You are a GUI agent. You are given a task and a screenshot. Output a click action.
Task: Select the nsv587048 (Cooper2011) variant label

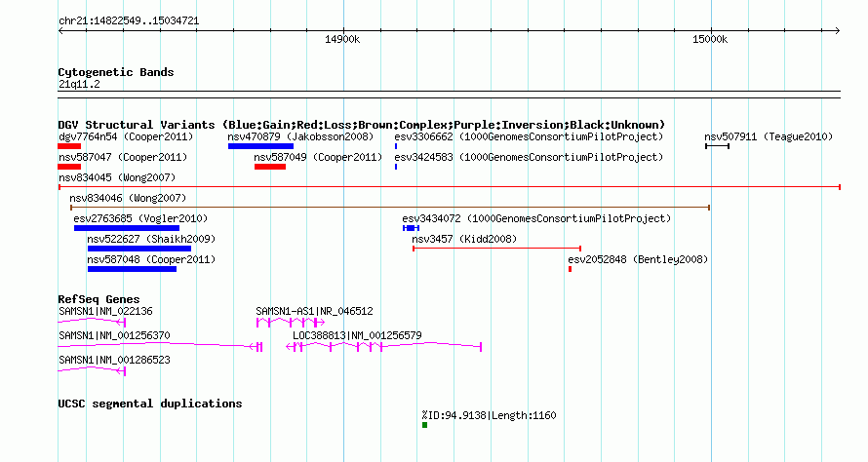151,259
